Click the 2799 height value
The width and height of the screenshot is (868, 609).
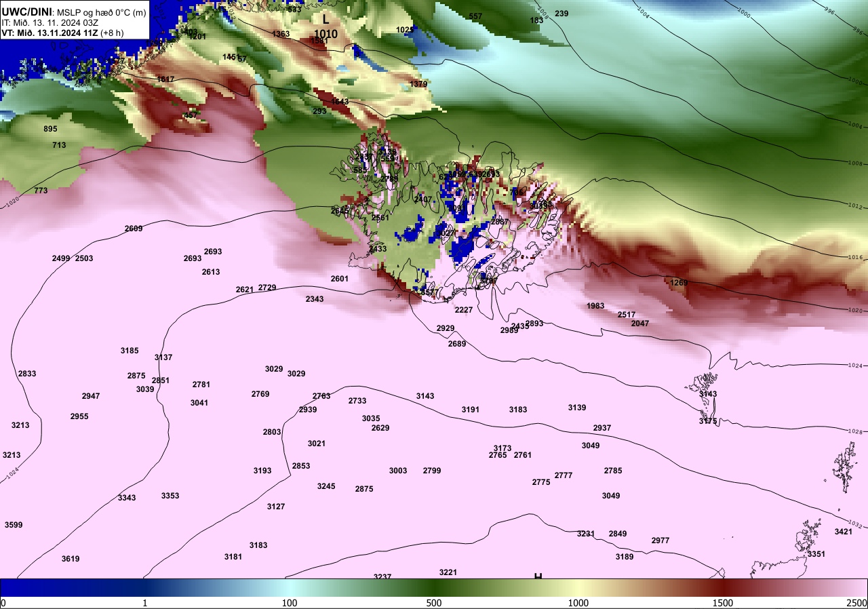(x=432, y=471)
